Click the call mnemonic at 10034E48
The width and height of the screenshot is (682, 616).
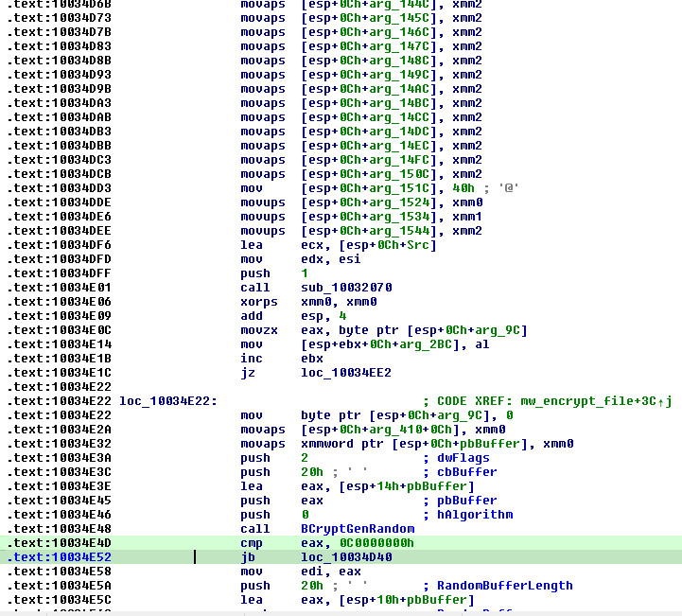(x=255, y=529)
